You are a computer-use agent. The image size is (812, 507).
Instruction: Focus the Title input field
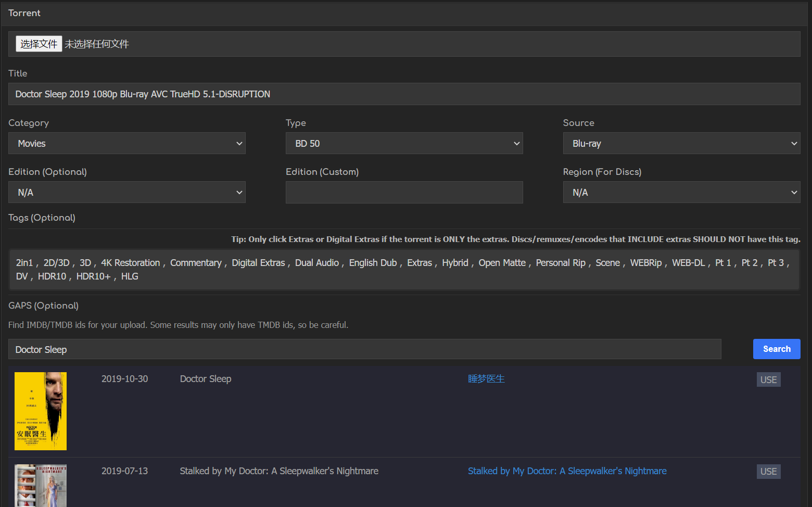404,94
